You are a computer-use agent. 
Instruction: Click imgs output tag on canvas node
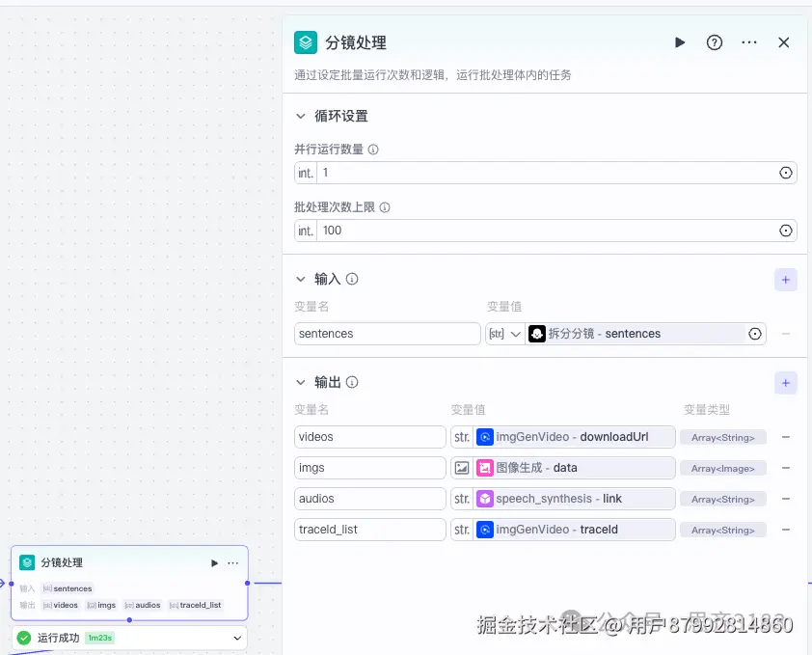pyautogui.click(x=101, y=605)
